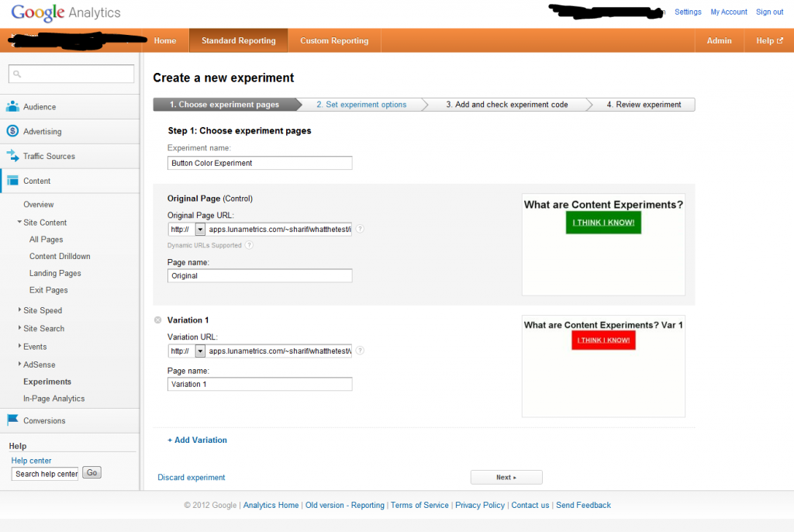Click the Variation 1 page name field
This screenshot has height=532, width=794.
[x=260, y=384]
